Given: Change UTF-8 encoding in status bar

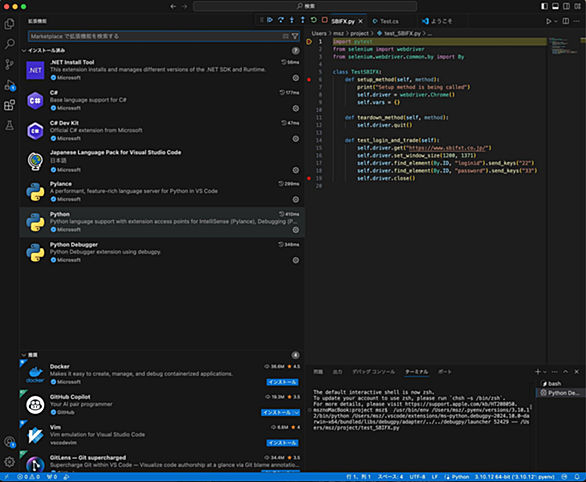Looking at the screenshot, I should [x=417, y=477].
